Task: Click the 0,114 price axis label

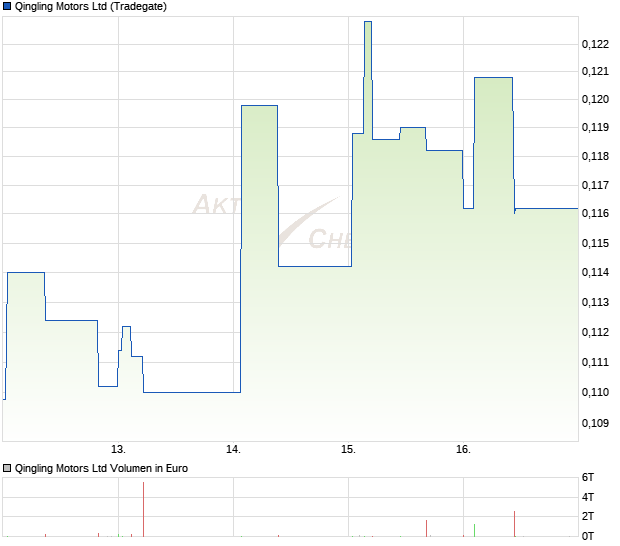Action: click(x=595, y=272)
